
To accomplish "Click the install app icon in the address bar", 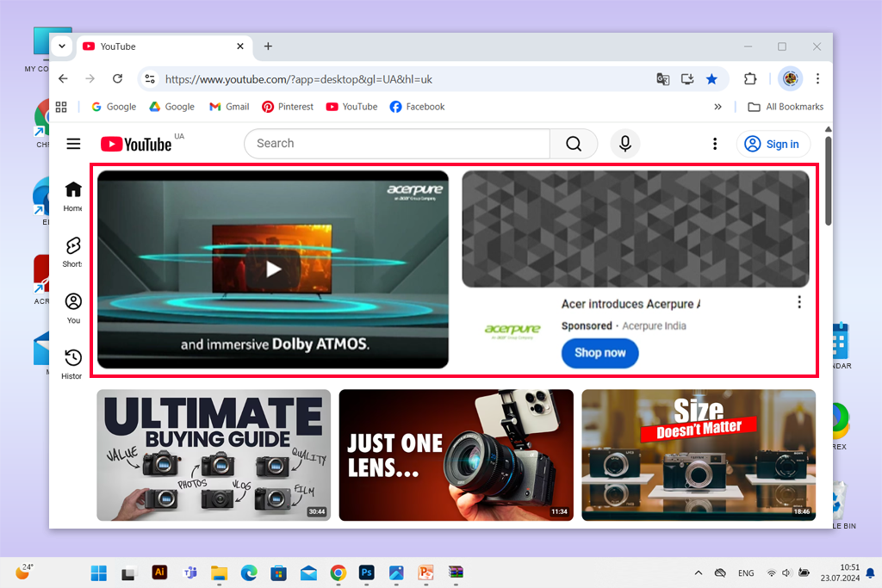I will click(x=686, y=79).
